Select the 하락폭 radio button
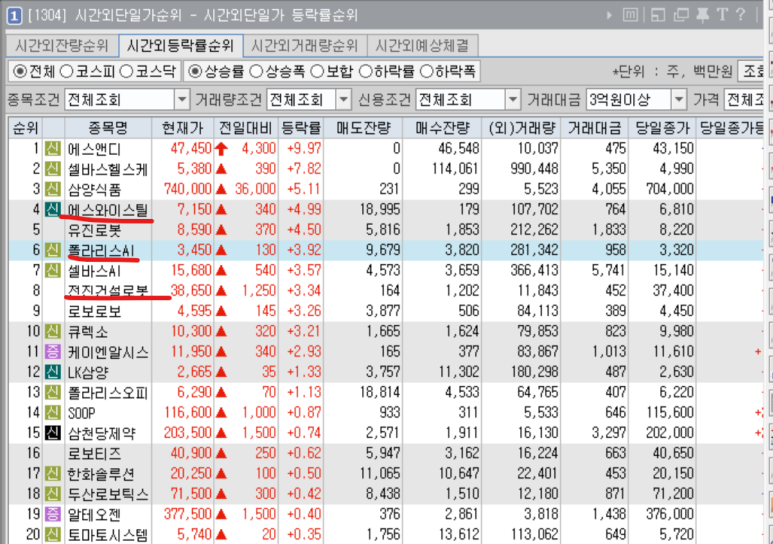The image size is (773, 544). [426, 72]
